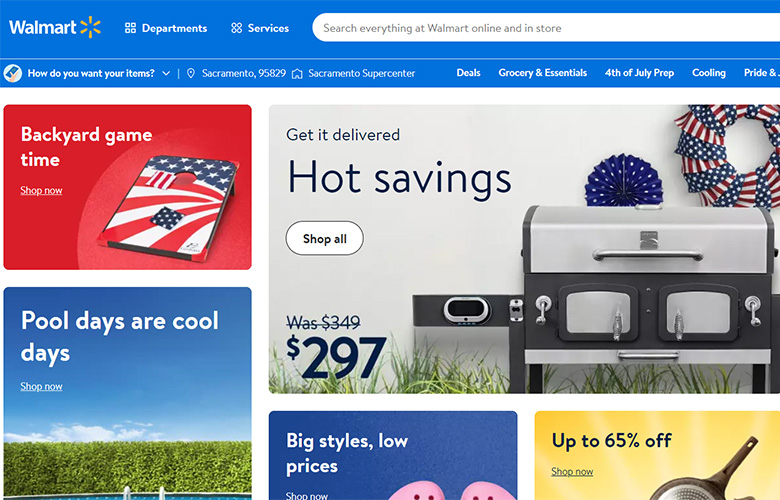Click the location pin icon
The height and width of the screenshot is (500, 780).
[x=191, y=73]
